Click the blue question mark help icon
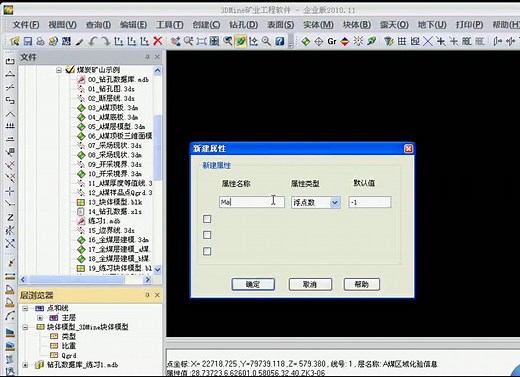Image resolution: width=520 pixels, height=377 pixels. (x=279, y=41)
